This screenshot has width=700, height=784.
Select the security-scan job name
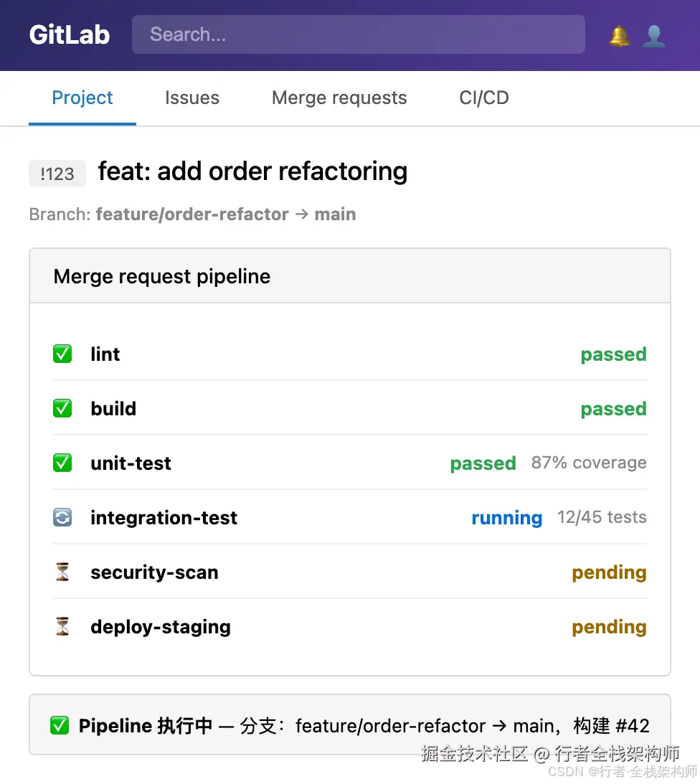[x=154, y=572]
